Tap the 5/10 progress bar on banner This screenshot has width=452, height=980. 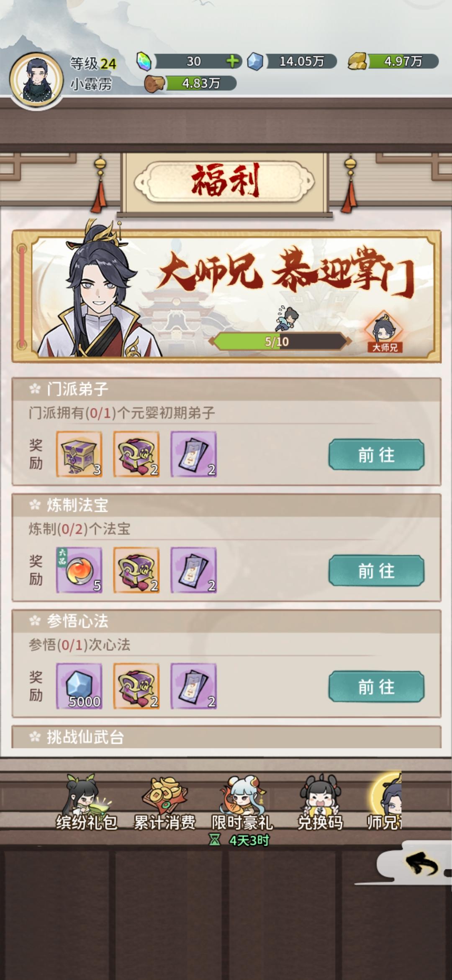click(x=280, y=341)
